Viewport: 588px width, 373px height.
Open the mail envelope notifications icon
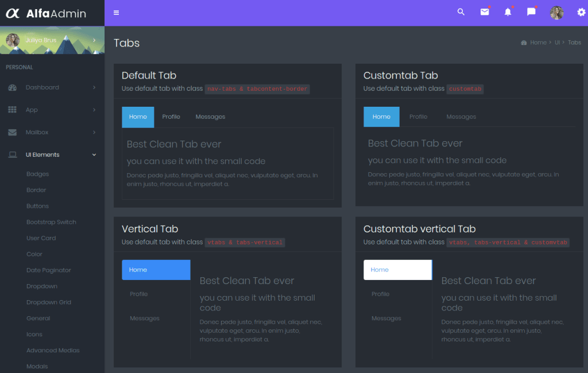[485, 12]
